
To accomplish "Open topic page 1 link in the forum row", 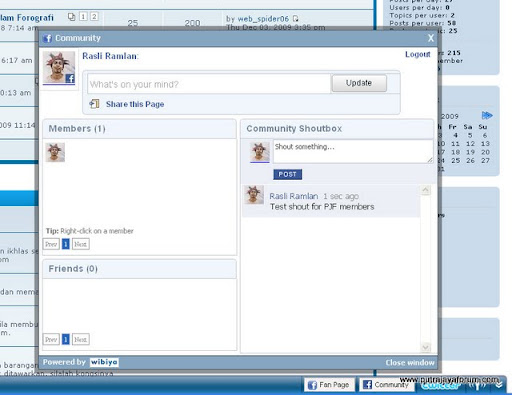I will [83, 16].
